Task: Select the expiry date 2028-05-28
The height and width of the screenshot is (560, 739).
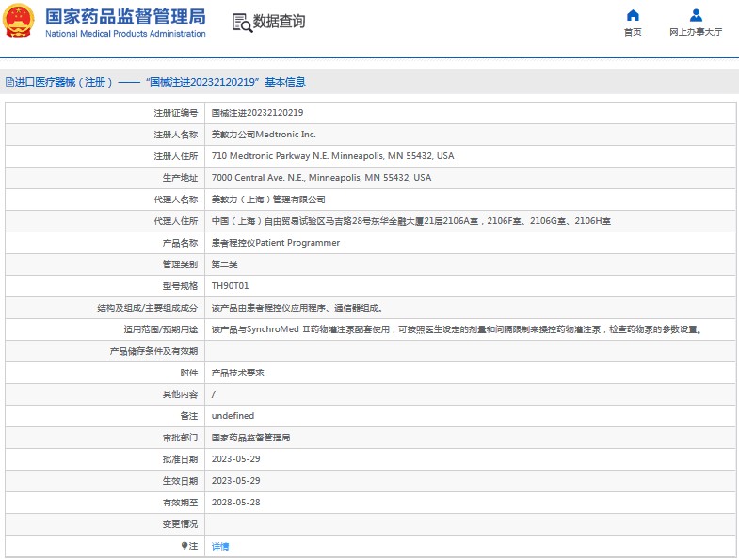Action: click(235, 503)
